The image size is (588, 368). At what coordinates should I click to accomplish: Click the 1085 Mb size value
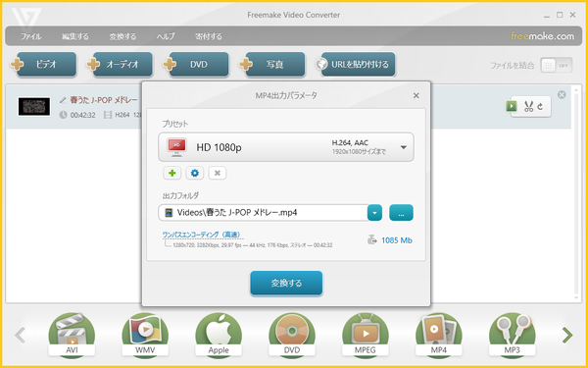click(397, 240)
